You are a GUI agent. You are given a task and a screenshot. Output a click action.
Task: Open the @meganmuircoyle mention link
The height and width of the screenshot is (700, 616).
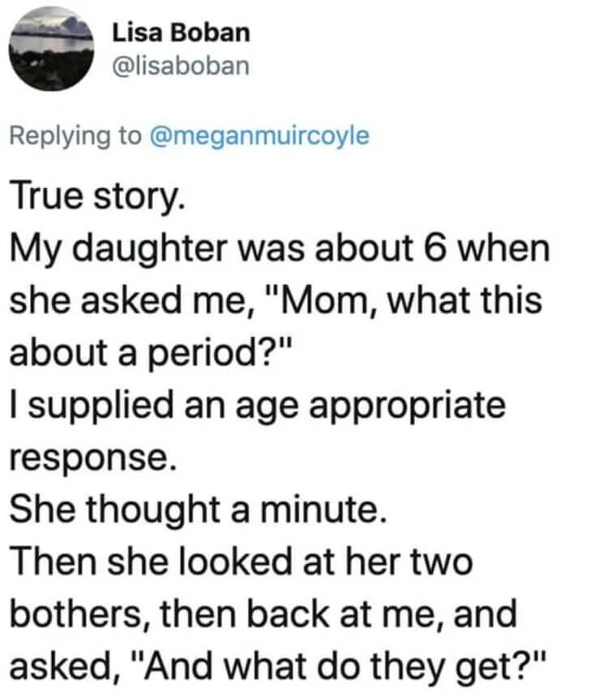coord(259,136)
